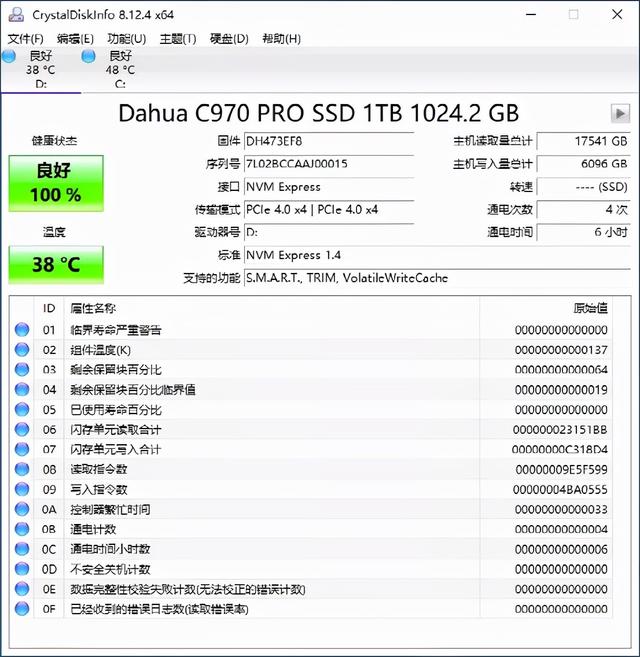Select row 不安全关机计数
Viewport: 640px width, 657px height.
click(x=311, y=569)
